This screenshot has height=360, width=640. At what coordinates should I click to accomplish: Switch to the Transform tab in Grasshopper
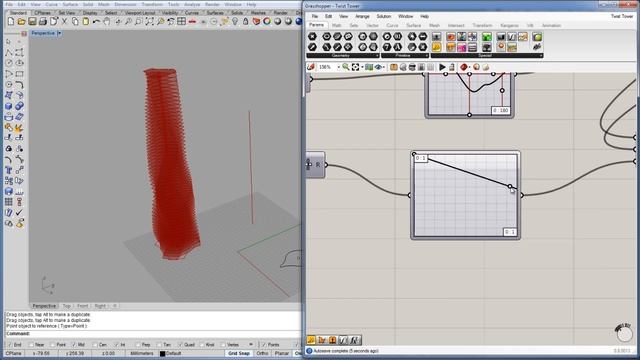482,25
